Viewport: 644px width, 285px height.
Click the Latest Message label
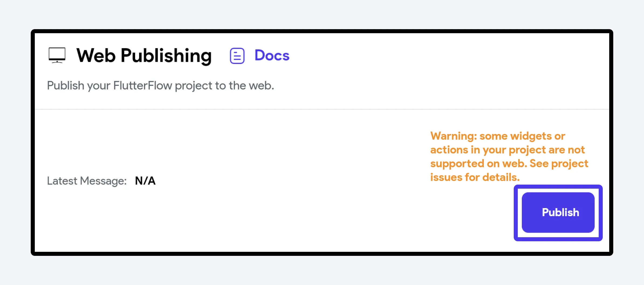coord(87,181)
